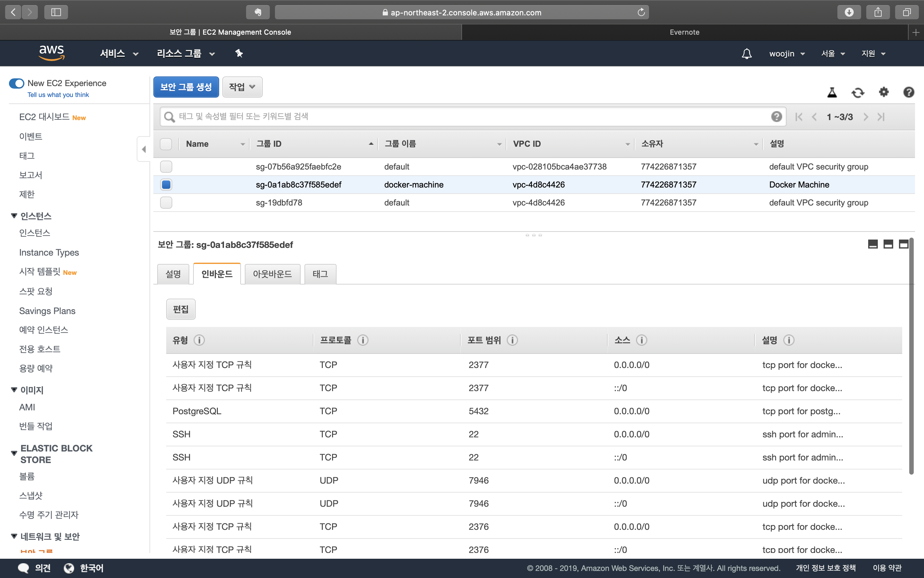Jump to last results page
The image size is (924, 578).
coord(881,117)
